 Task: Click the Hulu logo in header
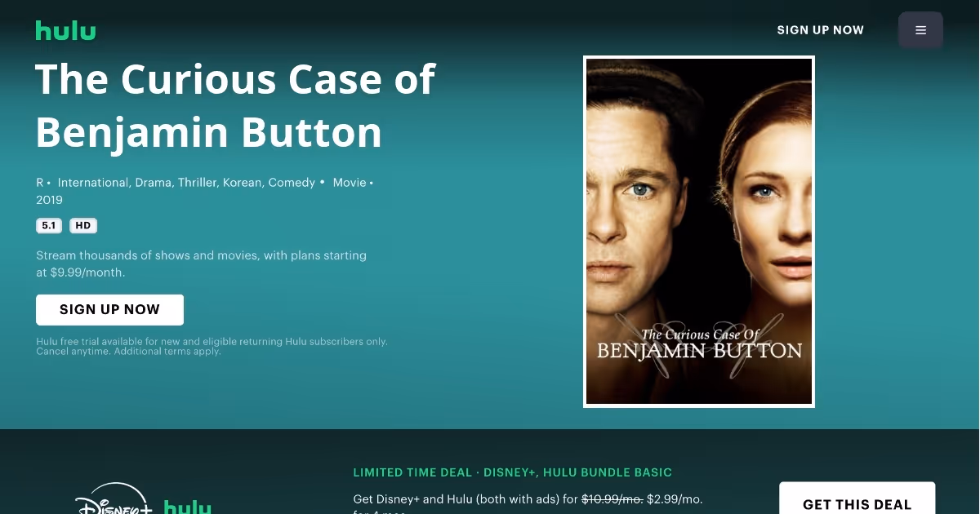[x=65, y=30]
